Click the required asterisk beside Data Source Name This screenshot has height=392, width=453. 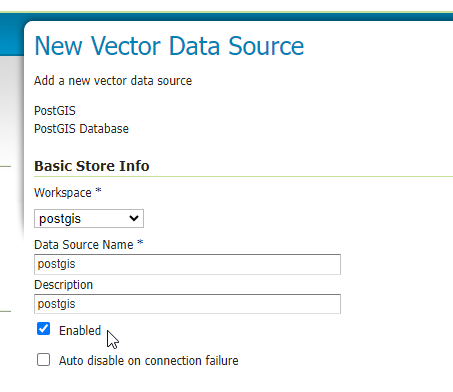(x=140, y=243)
